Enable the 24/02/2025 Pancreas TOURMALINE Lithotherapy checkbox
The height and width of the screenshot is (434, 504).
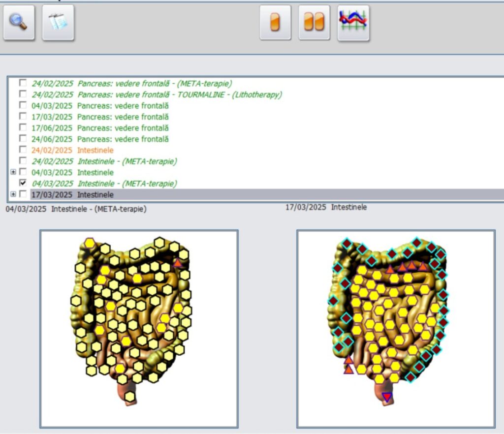tap(23, 94)
